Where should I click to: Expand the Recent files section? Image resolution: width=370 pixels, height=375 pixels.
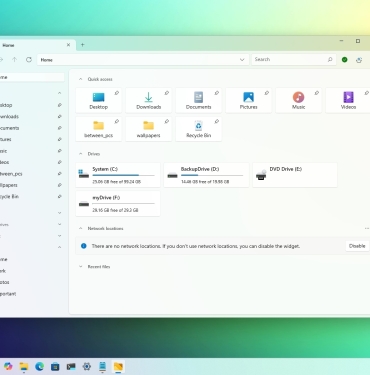pyautogui.click(x=80, y=267)
